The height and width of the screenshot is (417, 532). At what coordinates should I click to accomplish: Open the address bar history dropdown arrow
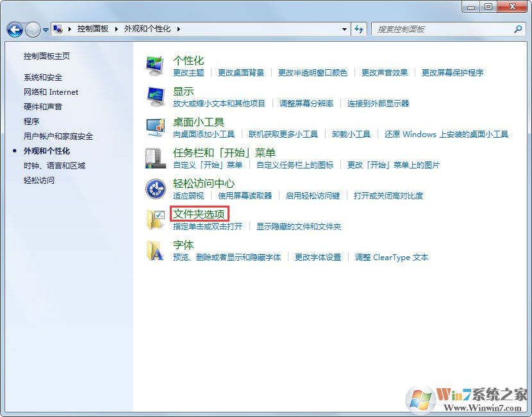(x=344, y=29)
